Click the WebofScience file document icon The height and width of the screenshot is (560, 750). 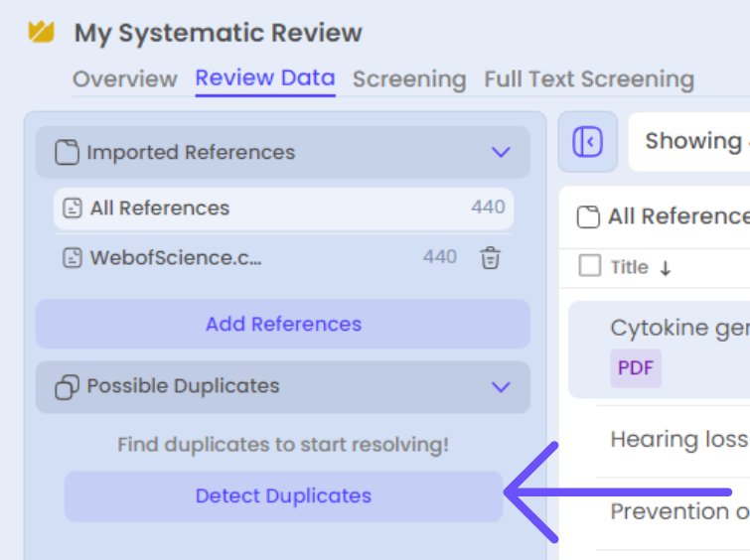pyautogui.click(x=72, y=258)
